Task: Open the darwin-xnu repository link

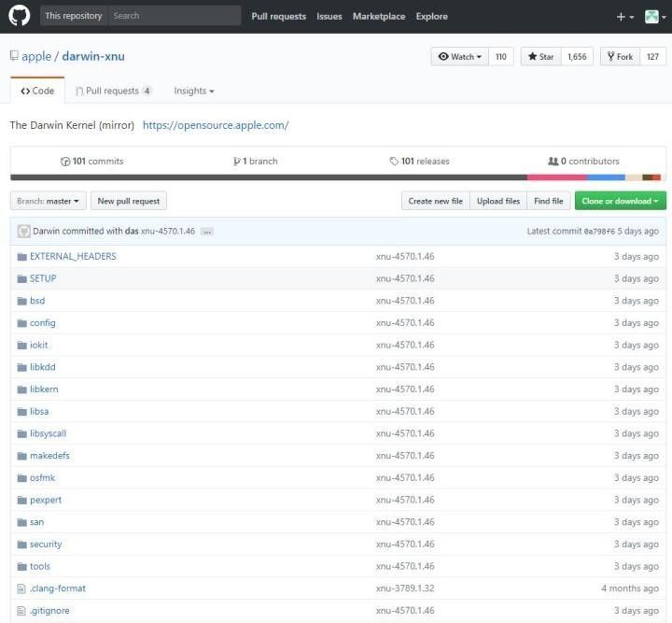Action: pos(93,56)
